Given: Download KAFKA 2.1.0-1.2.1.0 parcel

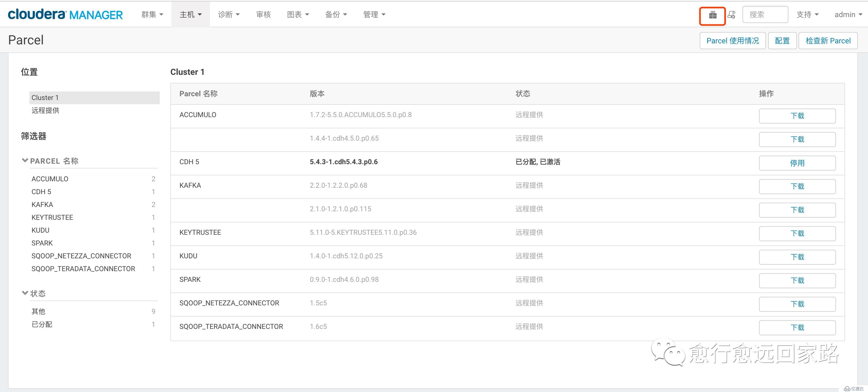Looking at the screenshot, I should tap(797, 210).
